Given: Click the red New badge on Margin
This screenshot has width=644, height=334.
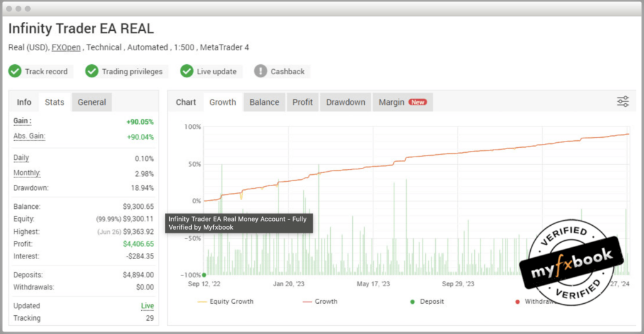Looking at the screenshot, I should coord(418,103).
